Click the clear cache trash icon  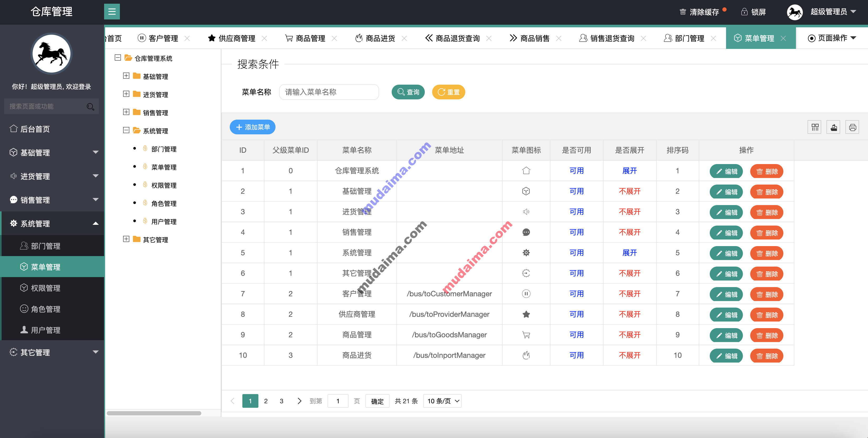pos(683,12)
